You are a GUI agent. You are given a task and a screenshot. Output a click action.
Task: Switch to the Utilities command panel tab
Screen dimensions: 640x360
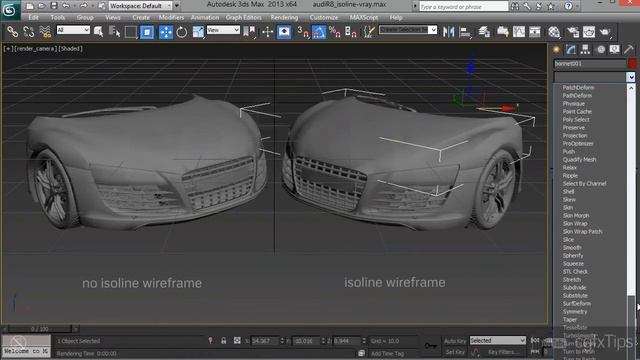pyautogui.click(x=629, y=50)
